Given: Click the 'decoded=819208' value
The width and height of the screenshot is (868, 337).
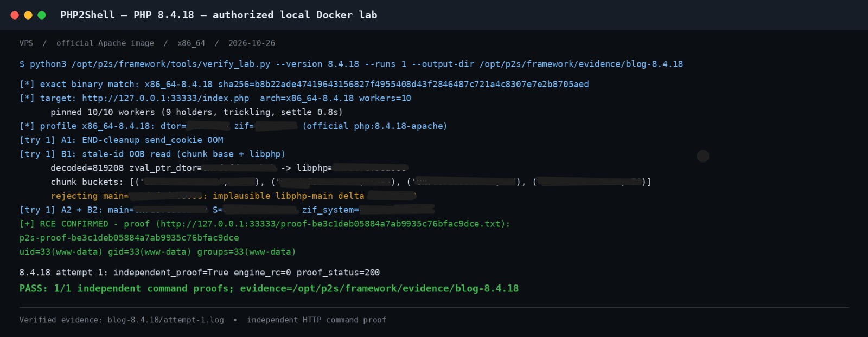Looking at the screenshot, I should point(87,168).
